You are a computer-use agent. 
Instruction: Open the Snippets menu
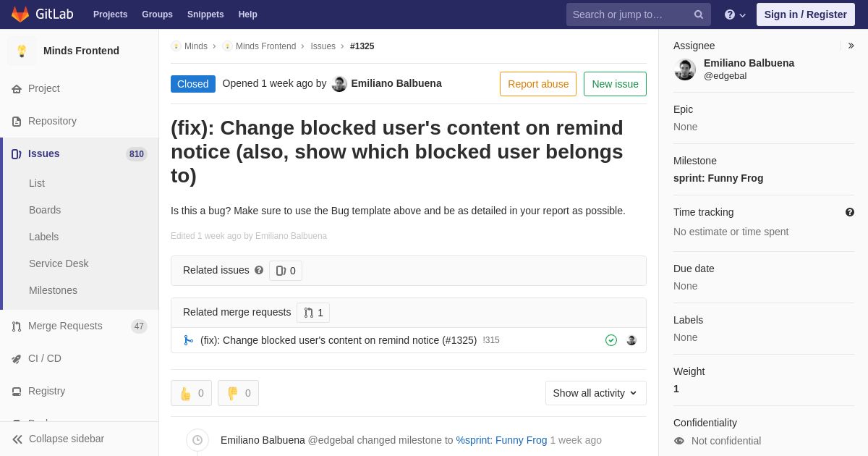(x=205, y=14)
